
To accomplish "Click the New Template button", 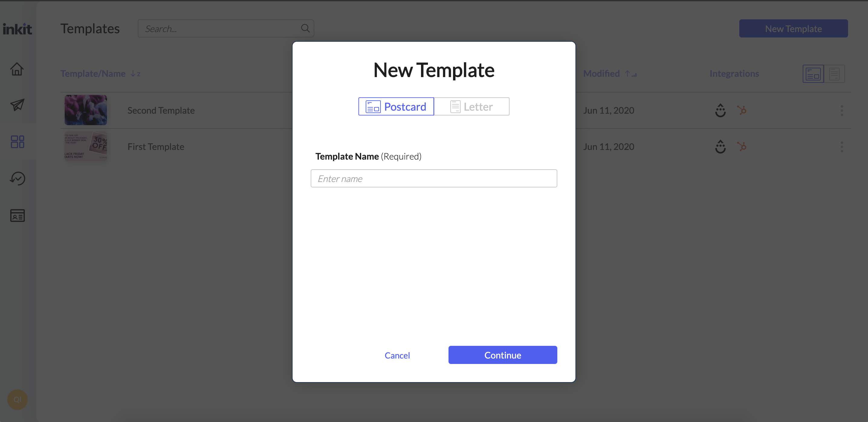I will [793, 29].
